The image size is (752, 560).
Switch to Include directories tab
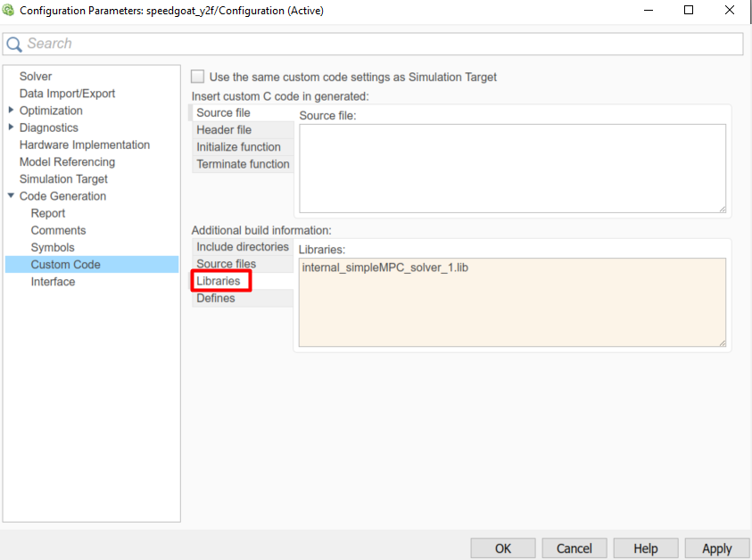click(x=243, y=247)
